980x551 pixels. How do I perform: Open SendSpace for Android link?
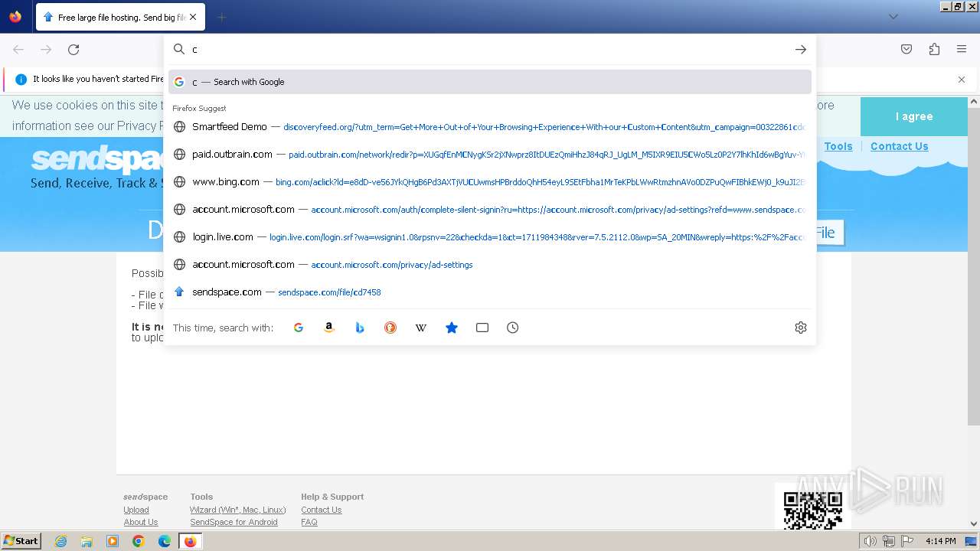click(234, 522)
